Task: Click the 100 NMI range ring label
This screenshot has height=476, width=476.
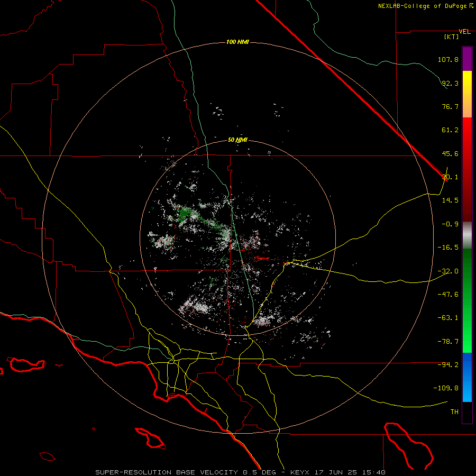Action: coord(237,42)
